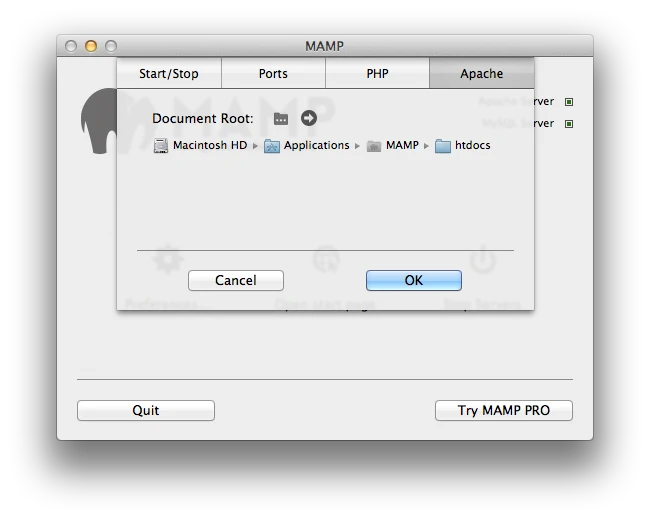The image size is (650, 519).
Task: Click MySQL Server status indicator
Action: (x=569, y=124)
